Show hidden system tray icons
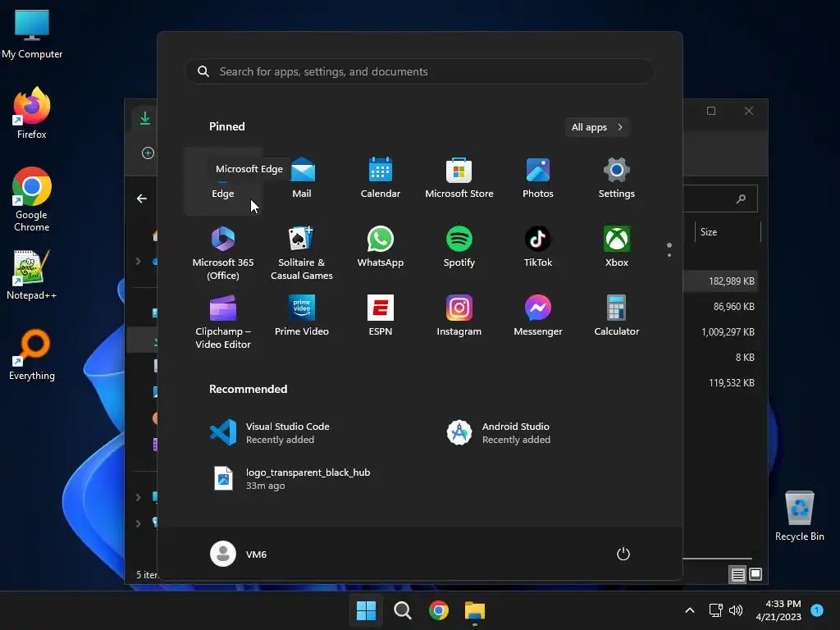The width and height of the screenshot is (840, 630). click(690, 610)
